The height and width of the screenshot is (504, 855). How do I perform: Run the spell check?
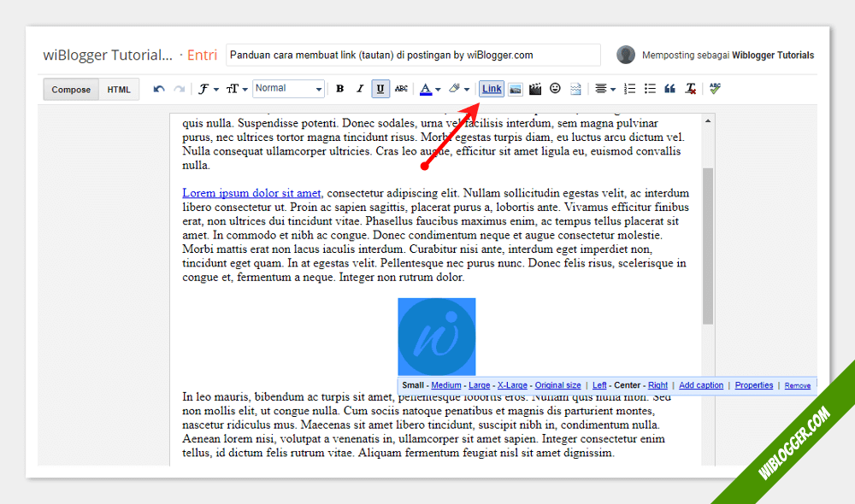(715, 89)
